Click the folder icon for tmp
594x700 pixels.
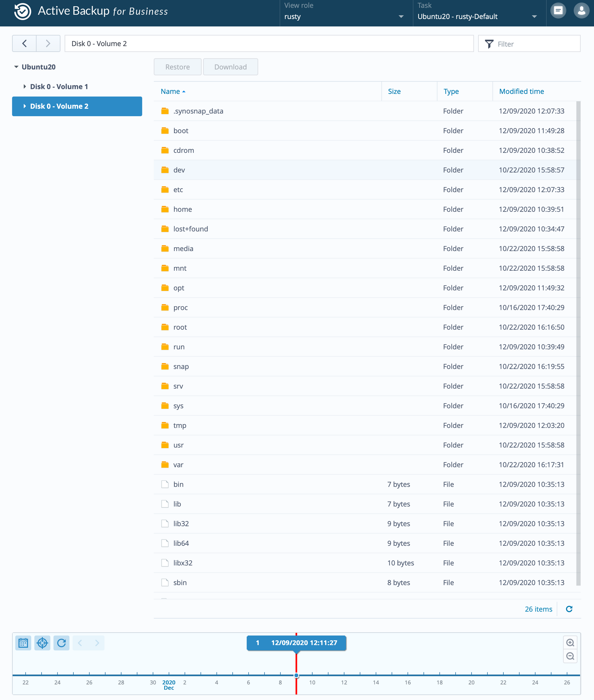click(x=165, y=425)
